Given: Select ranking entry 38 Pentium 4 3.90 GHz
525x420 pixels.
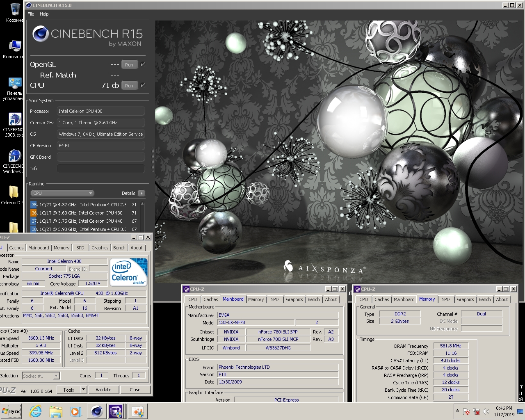Looking at the screenshot, I should pos(84,229).
